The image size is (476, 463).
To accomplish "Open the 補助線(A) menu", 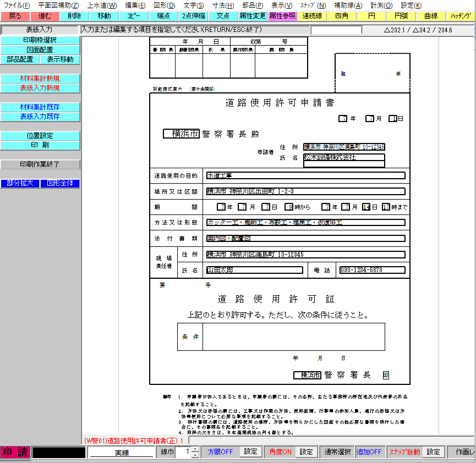I will point(348,5).
